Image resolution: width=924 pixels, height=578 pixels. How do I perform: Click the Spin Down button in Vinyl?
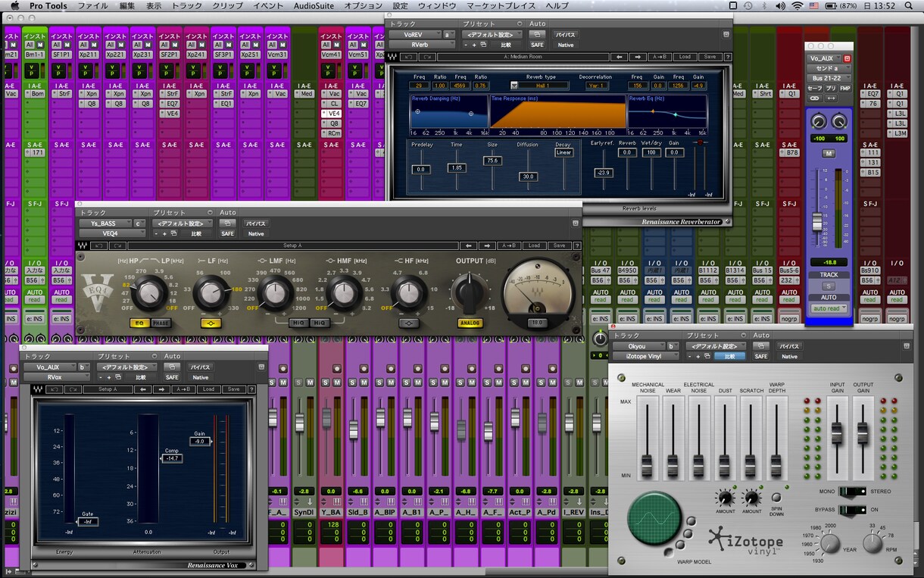coord(776,498)
